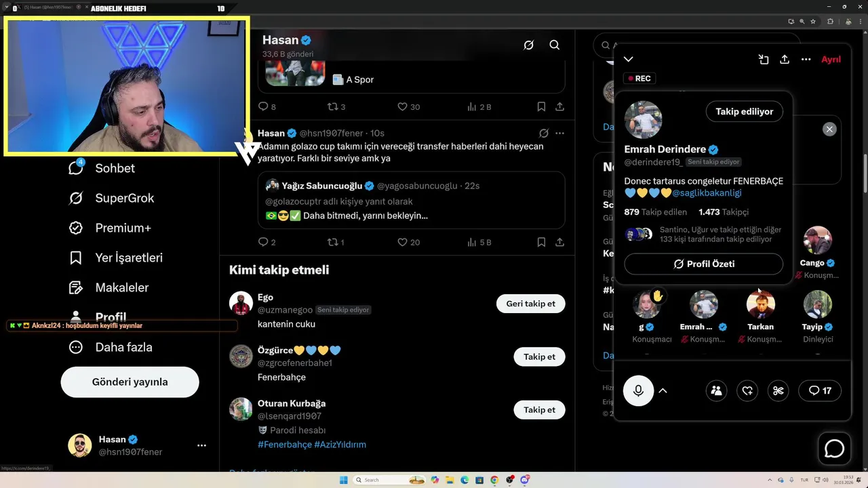The width and height of the screenshot is (868, 488).
Task: Open Ego's profile avatar
Action: coord(241,303)
